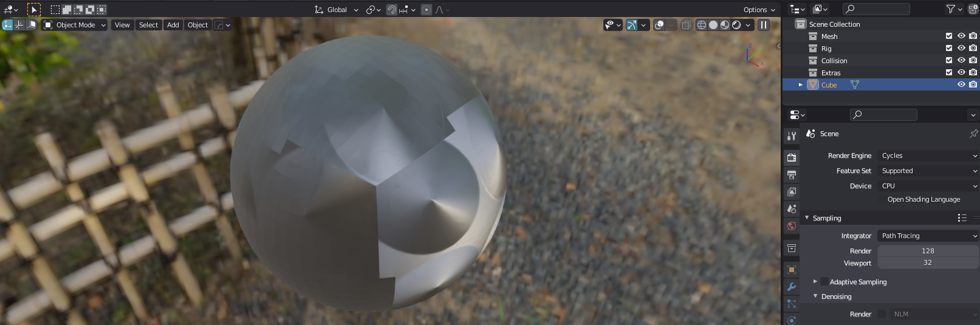This screenshot has height=325, width=980.
Task: Choose the box select new-selection mode icon
Action: click(55, 10)
